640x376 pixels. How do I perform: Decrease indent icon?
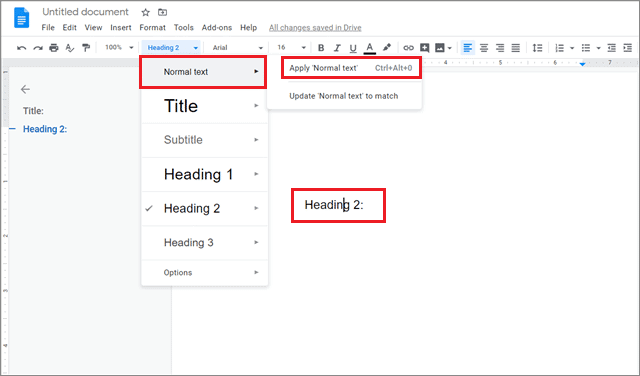(x=611, y=48)
